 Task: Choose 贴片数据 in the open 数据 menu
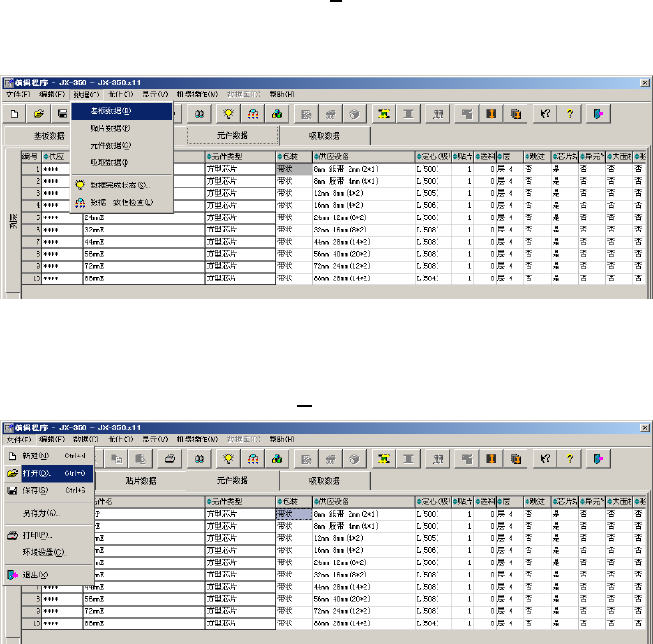111,127
